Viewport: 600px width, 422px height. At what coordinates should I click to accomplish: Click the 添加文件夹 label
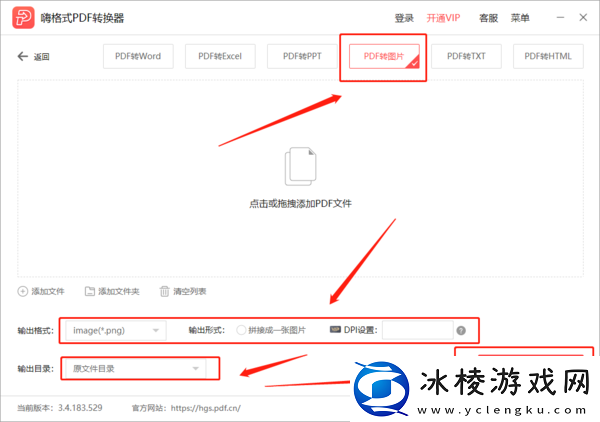(x=119, y=292)
